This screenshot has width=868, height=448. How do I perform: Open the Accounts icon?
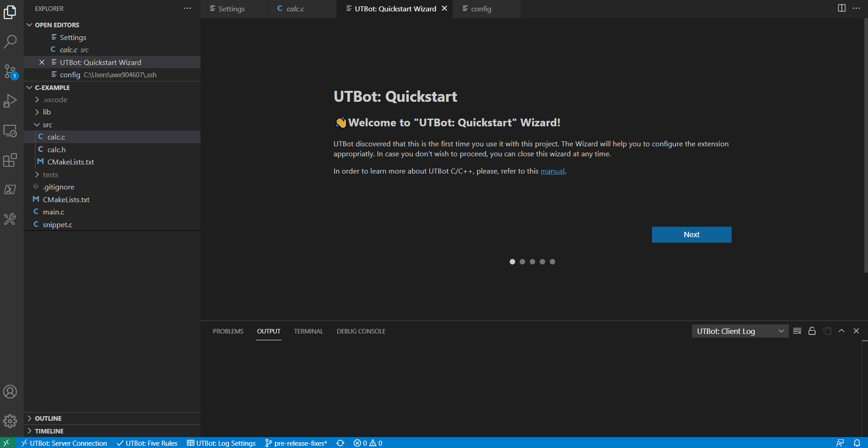tap(10, 392)
